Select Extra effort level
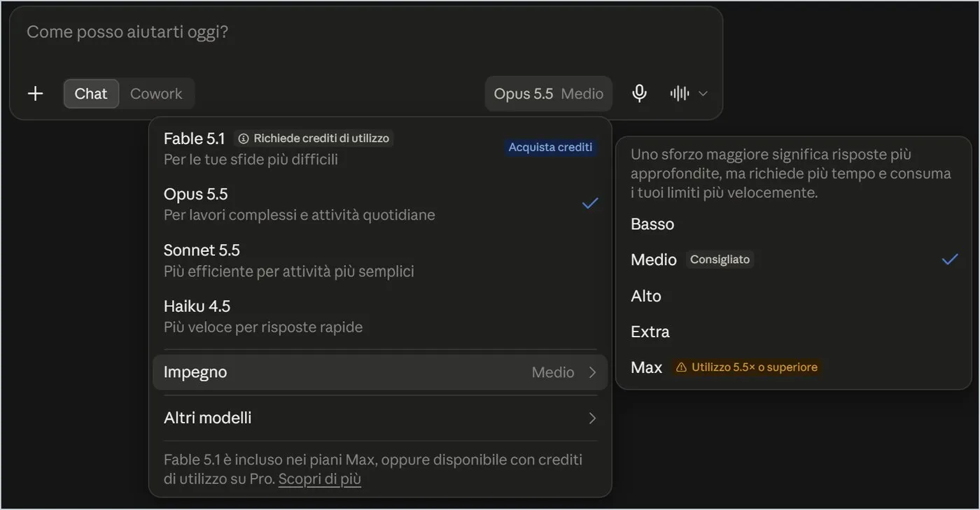980x510 pixels. click(x=794, y=332)
